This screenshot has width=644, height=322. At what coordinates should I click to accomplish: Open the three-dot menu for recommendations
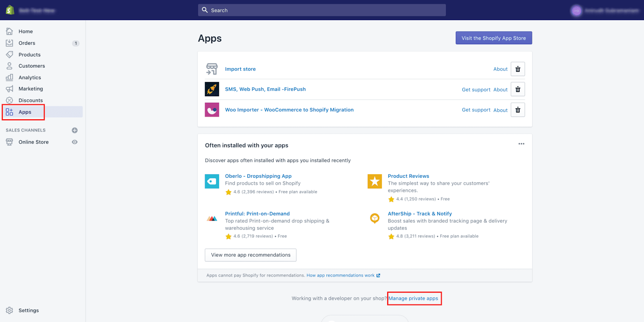(x=521, y=144)
